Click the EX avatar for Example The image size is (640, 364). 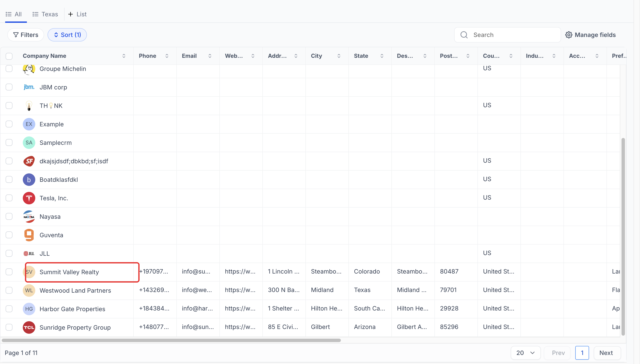[x=29, y=124]
